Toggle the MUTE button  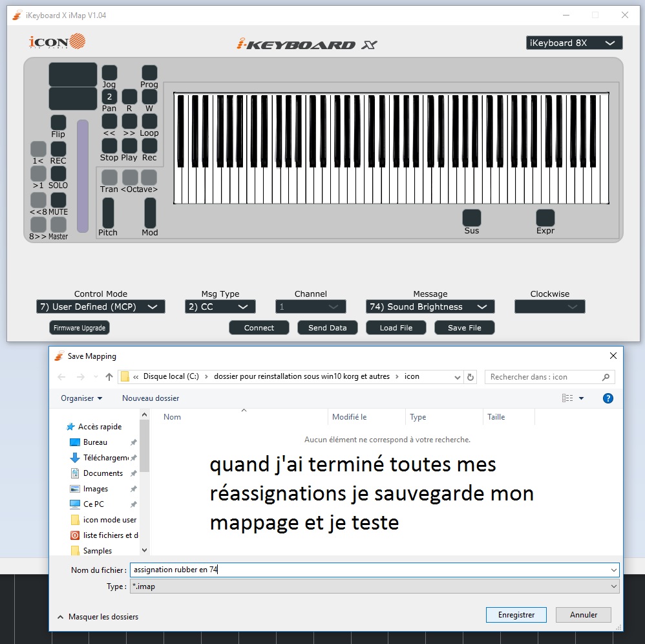click(x=58, y=199)
